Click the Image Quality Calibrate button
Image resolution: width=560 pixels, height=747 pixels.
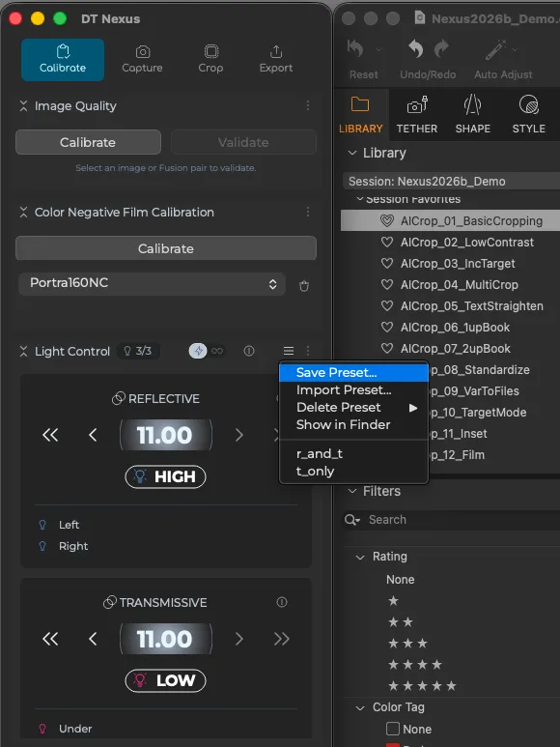(88, 142)
